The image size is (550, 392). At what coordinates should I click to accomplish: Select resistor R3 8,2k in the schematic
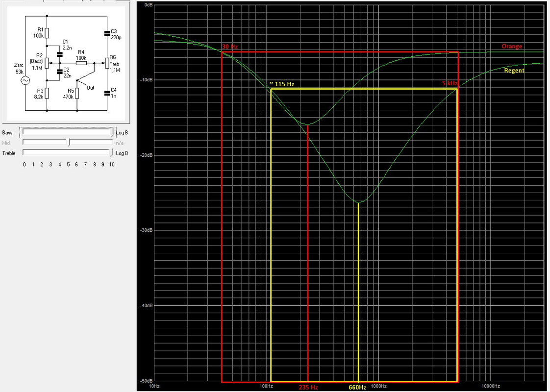tap(47, 93)
